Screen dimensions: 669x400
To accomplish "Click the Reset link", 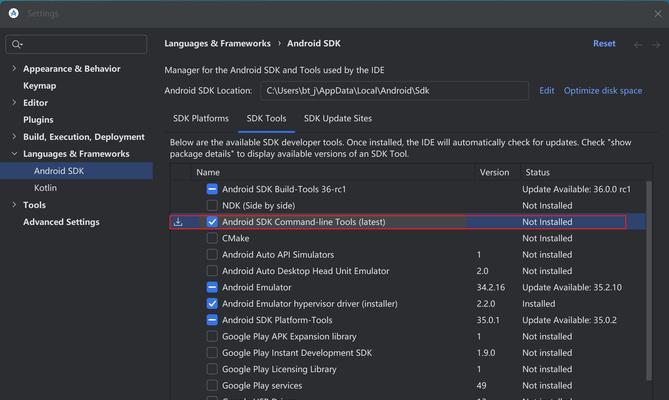I will tap(604, 43).
